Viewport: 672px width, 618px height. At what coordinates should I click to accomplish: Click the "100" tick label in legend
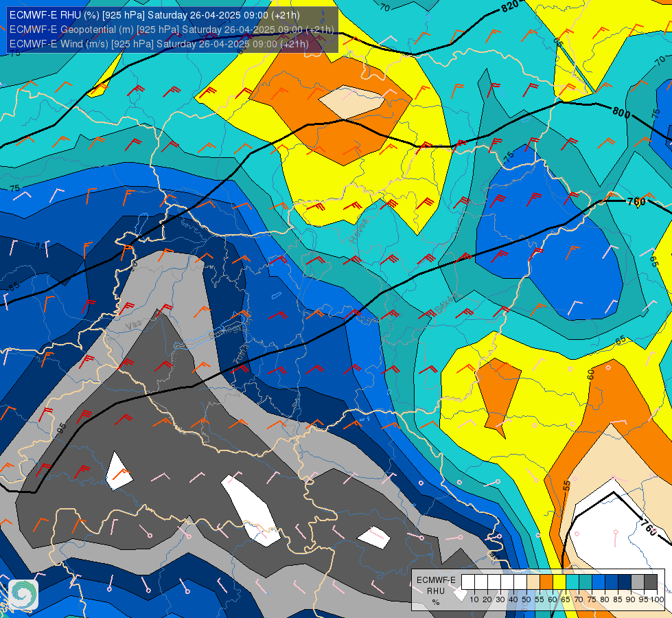[x=657, y=599]
